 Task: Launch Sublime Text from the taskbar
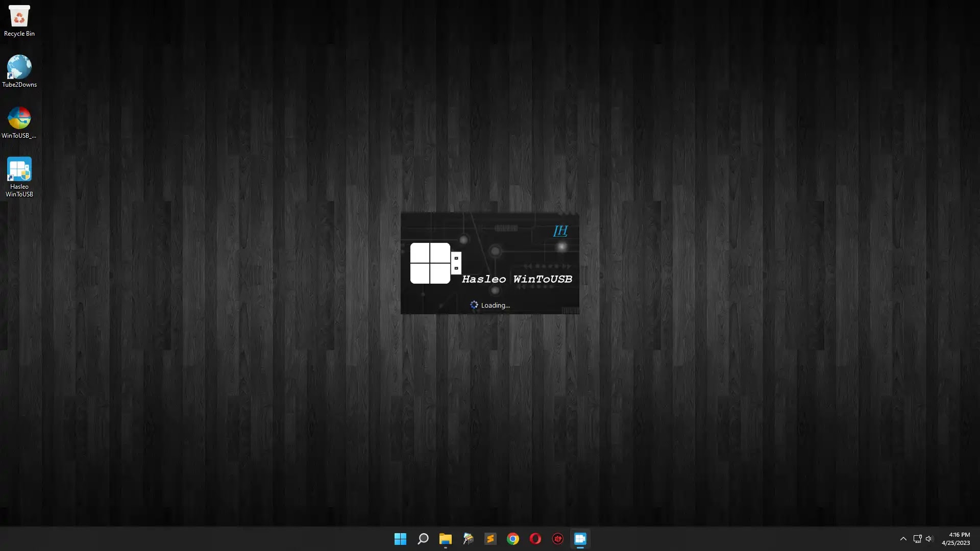(x=490, y=539)
